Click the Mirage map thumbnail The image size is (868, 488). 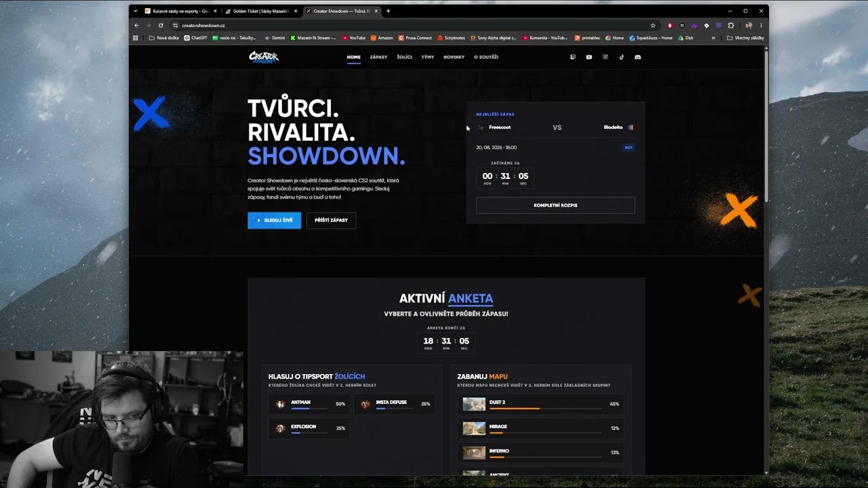click(474, 428)
